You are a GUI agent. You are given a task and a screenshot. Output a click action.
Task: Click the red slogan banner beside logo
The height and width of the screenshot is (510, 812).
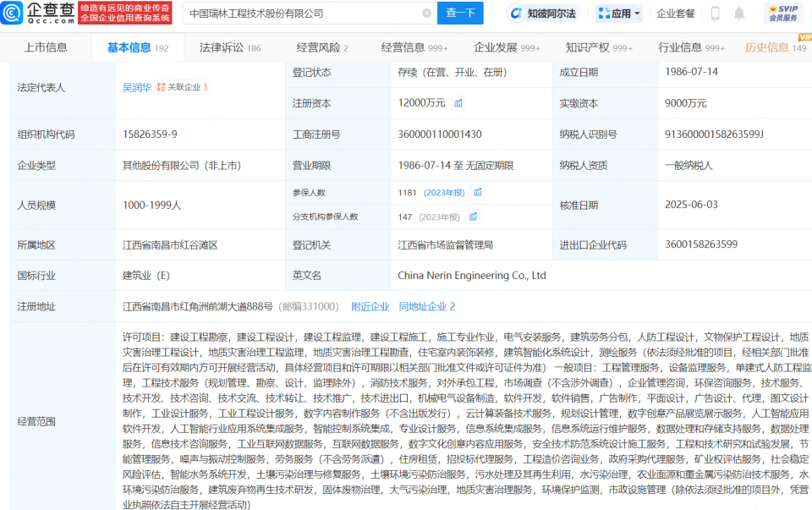(125, 13)
